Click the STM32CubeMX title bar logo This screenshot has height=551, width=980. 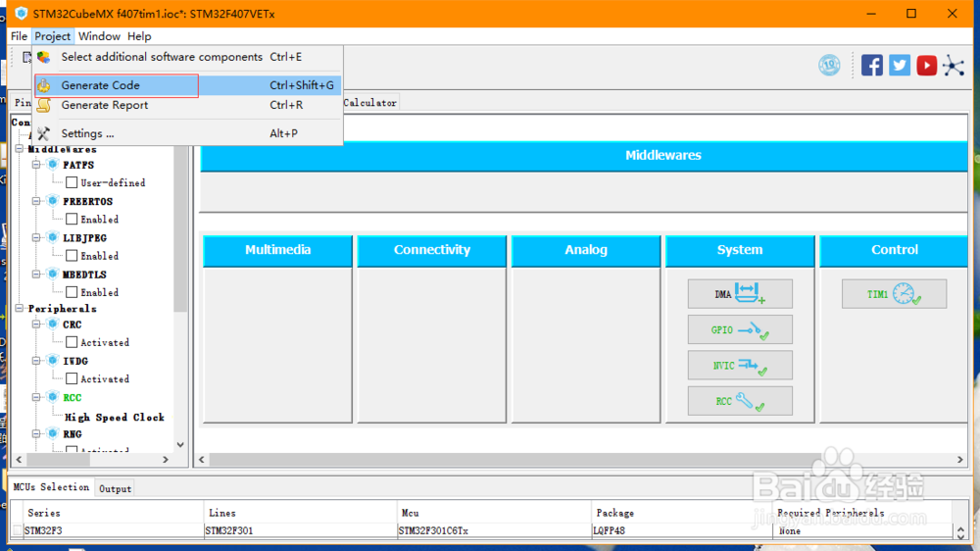tap(22, 13)
